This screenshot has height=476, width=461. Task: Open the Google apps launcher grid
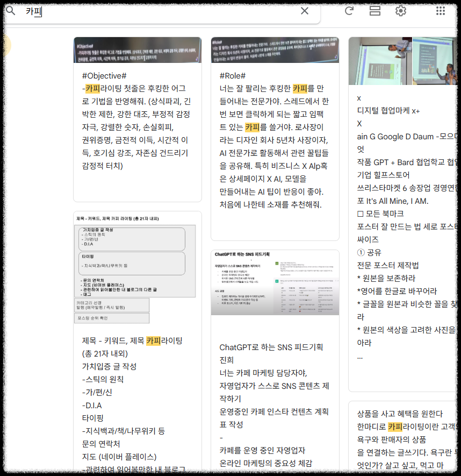(x=442, y=11)
